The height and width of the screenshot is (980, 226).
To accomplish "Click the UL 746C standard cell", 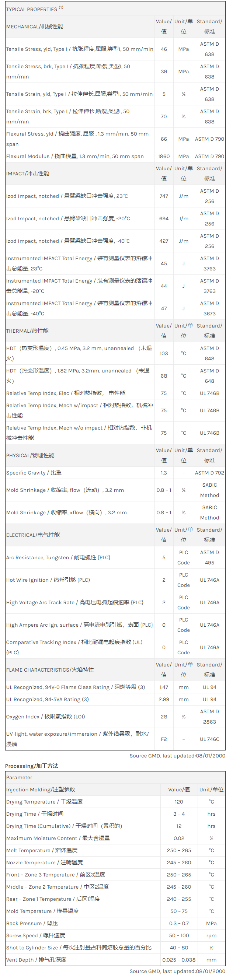I will (209, 739).
